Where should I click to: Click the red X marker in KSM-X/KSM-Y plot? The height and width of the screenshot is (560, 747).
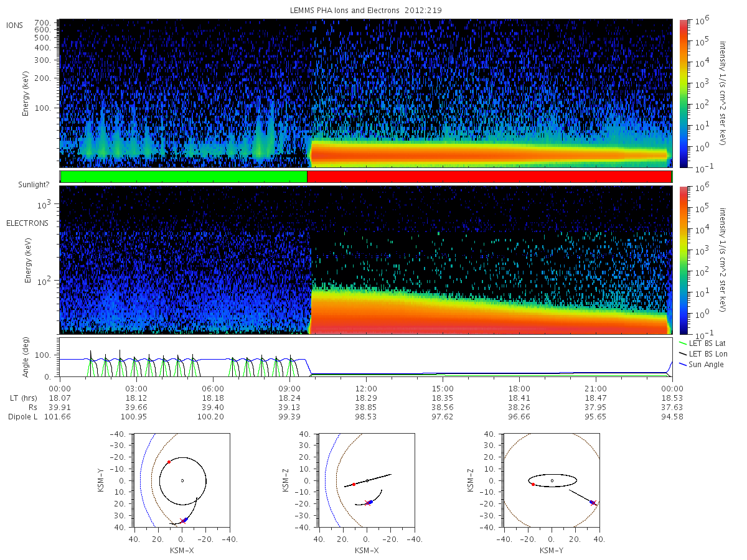tap(182, 521)
